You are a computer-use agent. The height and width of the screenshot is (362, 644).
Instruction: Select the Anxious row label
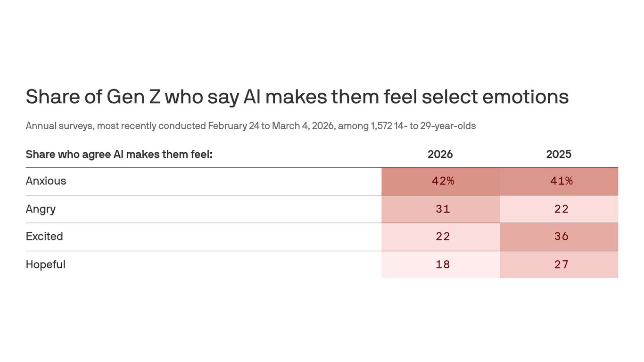(x=46, y=181)
